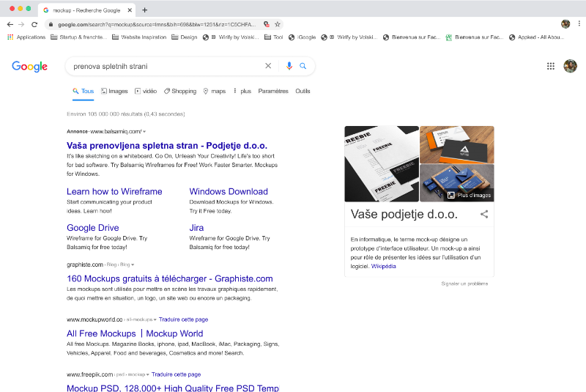Click 'Plus d'images' on the image panel
Image resolution: width=586 pixels, height=392 pixels.
coord(469,195)
